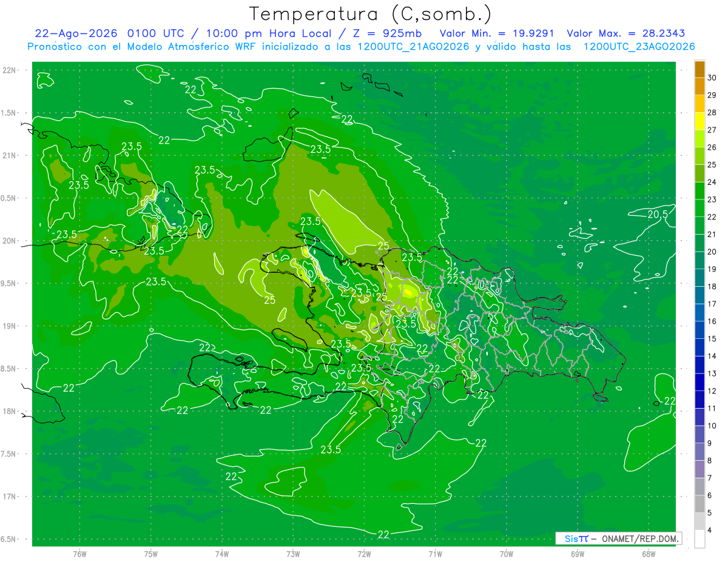Image resolution: width=728 pixels, height=562 pixels.
Task: Click the legend color between 29 and 30
Action: [x=699, y=86]
